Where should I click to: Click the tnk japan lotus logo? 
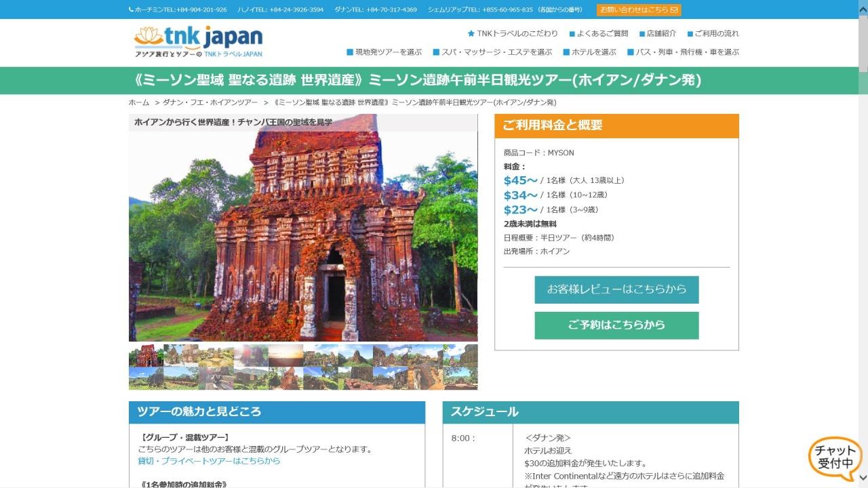pyautogui.click(x=198, y=42)
